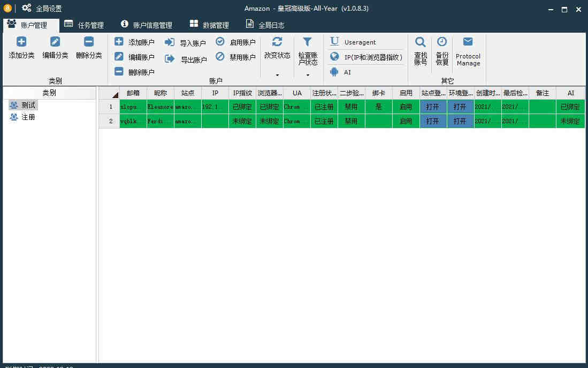Switch to the 全局日志 tab

coord(265,25)
